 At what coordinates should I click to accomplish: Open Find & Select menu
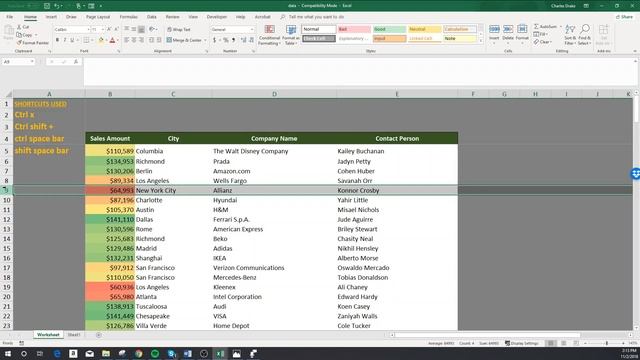point(584,35)
